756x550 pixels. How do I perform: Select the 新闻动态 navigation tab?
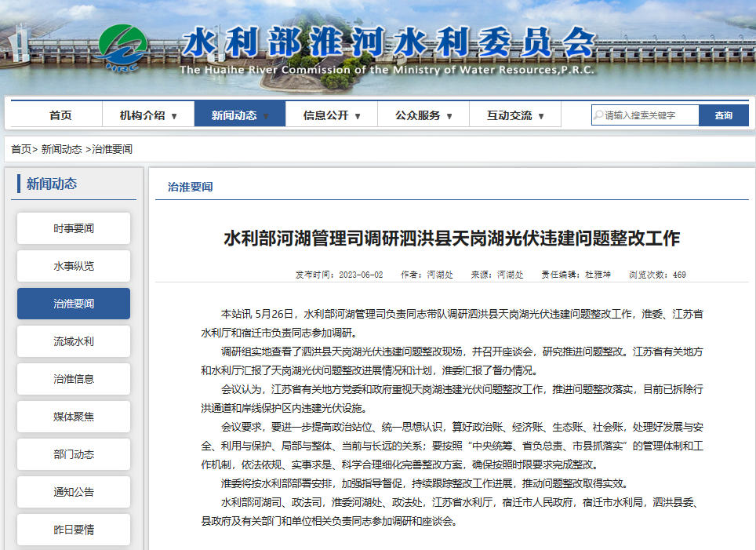[234, 115]
